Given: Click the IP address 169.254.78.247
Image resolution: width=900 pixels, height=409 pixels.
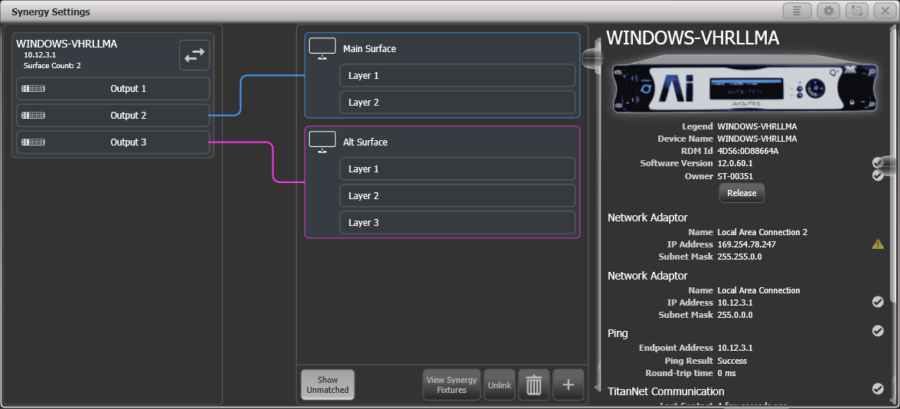Looking at the screenshot, I should click(x=745, y=244).
